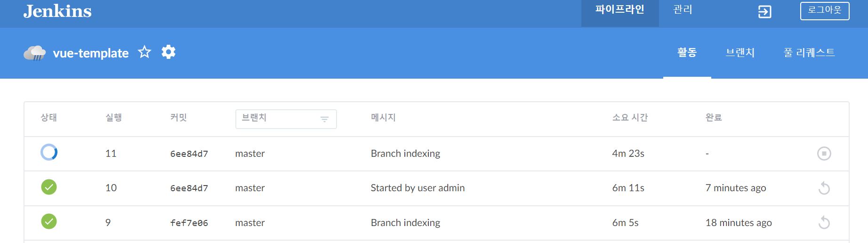Screen dimensions: 868x243
Task: Click the success status icon for run 10
Action: pyautogui.click(x=49, y=187)
